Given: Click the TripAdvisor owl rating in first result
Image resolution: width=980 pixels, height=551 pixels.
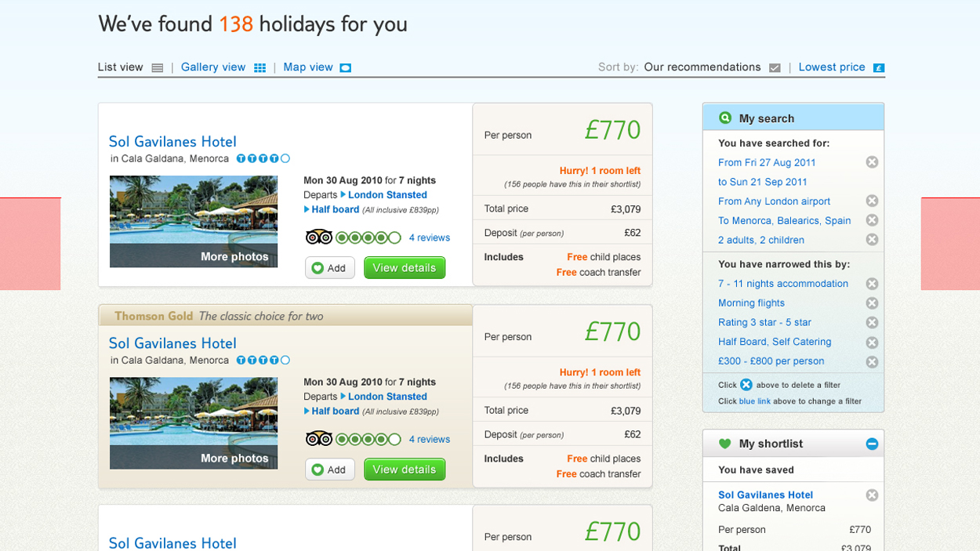Looking at the screenshot, I should pos(319,237).
